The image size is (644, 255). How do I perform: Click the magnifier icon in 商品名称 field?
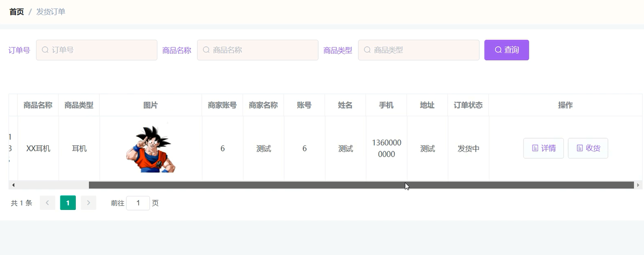coord(206,50)
